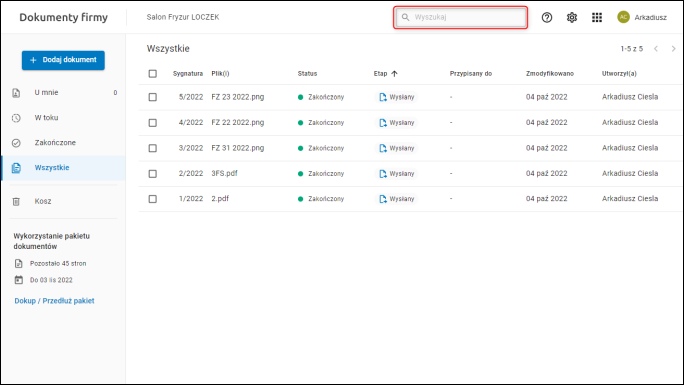Click the Wszystkie list heading
Screen dimensions: 684x385
point(168,48)
